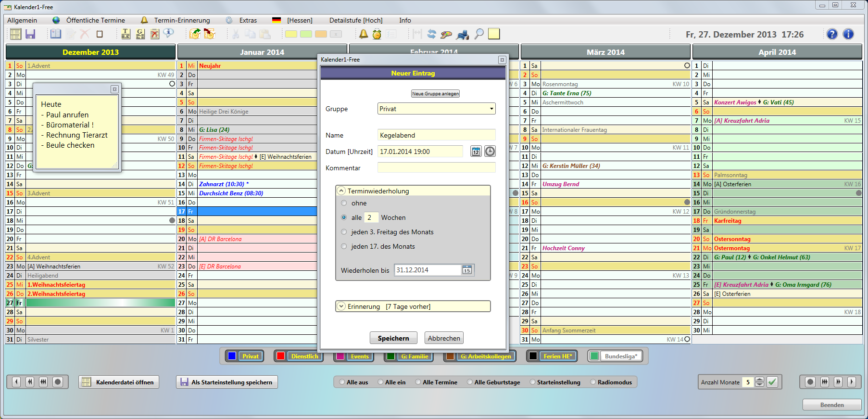Viewport: 868px width, 419px height.
Task: Collapse the Terminwiederholung section
Action: [x=341, y=191]
